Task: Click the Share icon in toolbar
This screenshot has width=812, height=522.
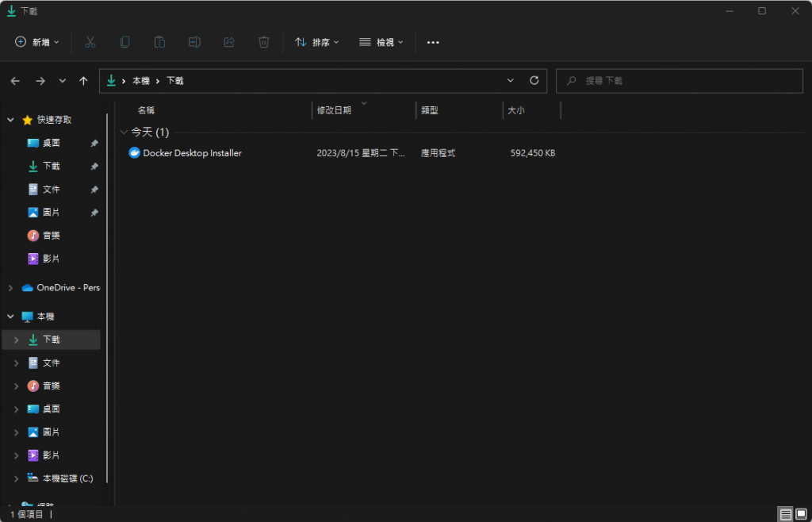Action: [x=229, y=42]
